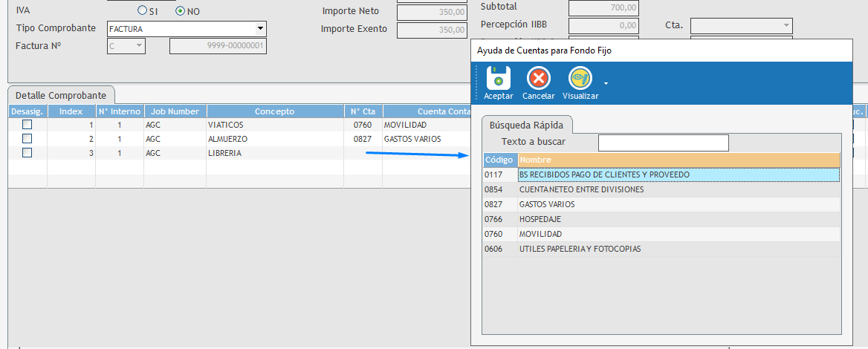The height and width of the screenshot is (349, 868).
Task: Choose account 0854 CUENTA NETEO ENTRE DIVISIONES
Action: pos(581,189)
